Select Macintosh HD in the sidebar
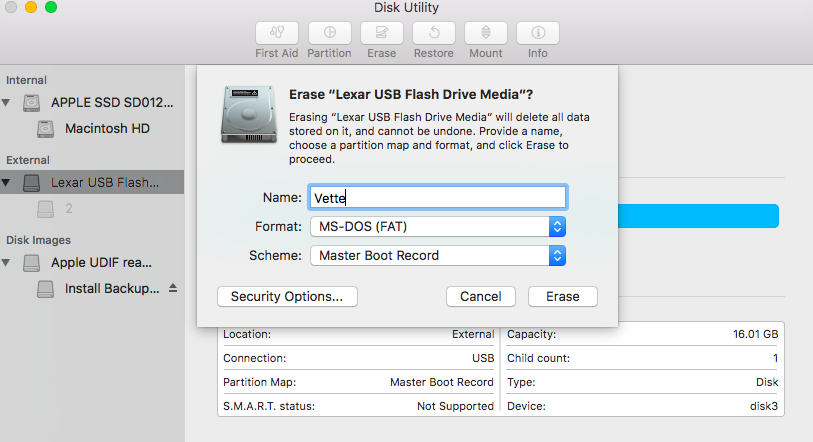Screen dimensions: 813x442 pyautogui.click(x=107, y=129)
